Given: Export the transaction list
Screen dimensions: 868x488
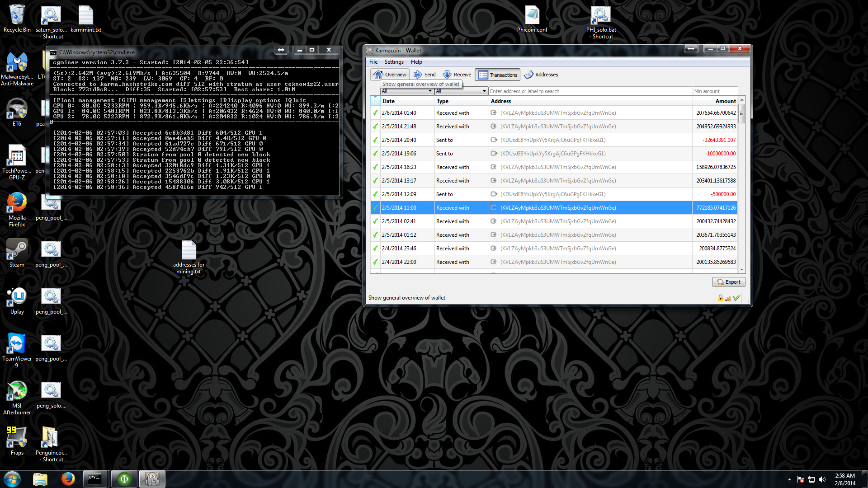Looking at the screenshot, I should [729, 282].
